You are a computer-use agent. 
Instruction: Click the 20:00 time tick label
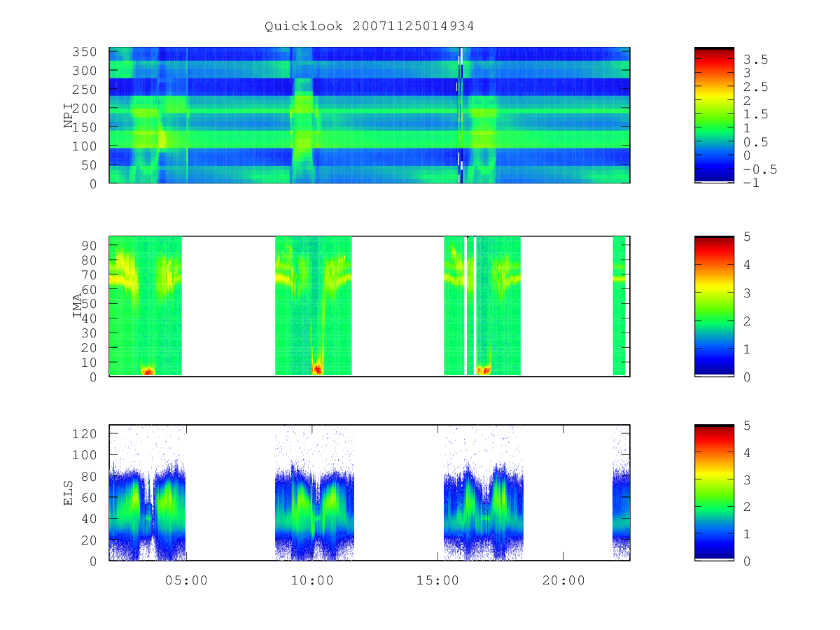564,580
